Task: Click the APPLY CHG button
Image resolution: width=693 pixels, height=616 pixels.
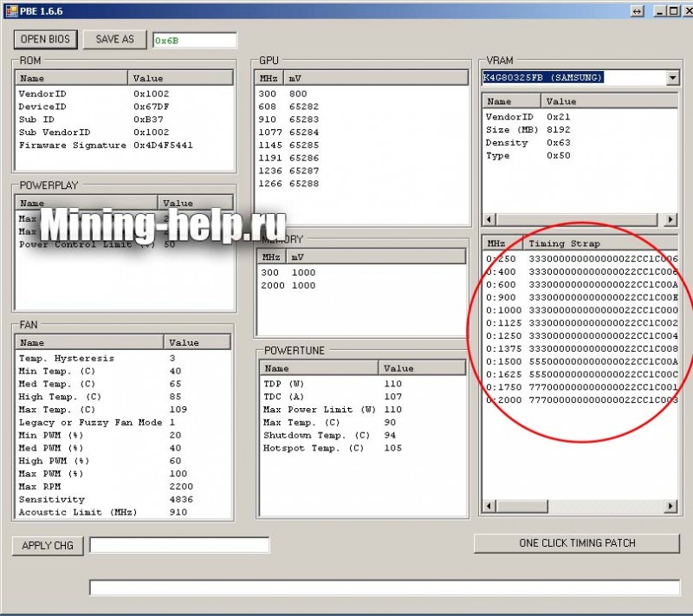Action: click(x=47, y=546)
